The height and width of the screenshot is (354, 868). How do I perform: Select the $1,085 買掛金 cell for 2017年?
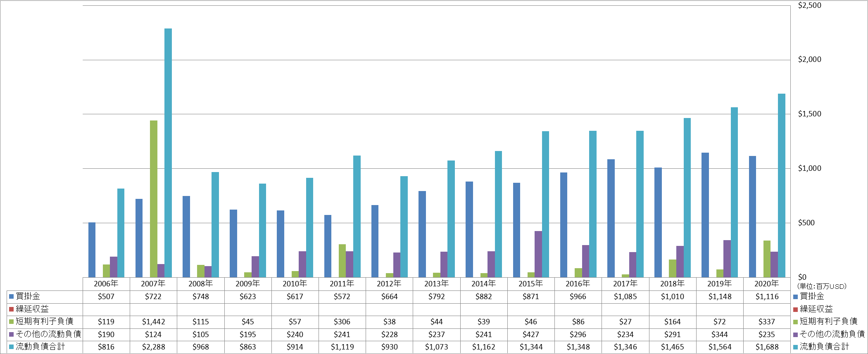tap(625, 297)
